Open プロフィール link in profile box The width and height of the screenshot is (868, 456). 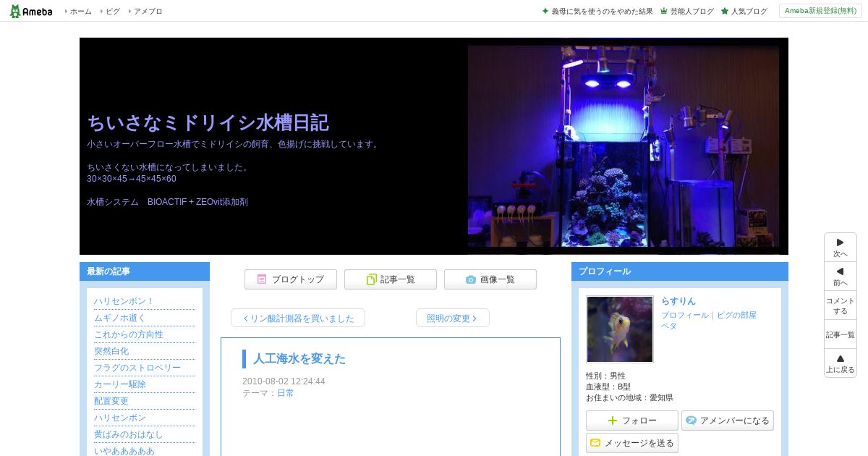(684, 315)
